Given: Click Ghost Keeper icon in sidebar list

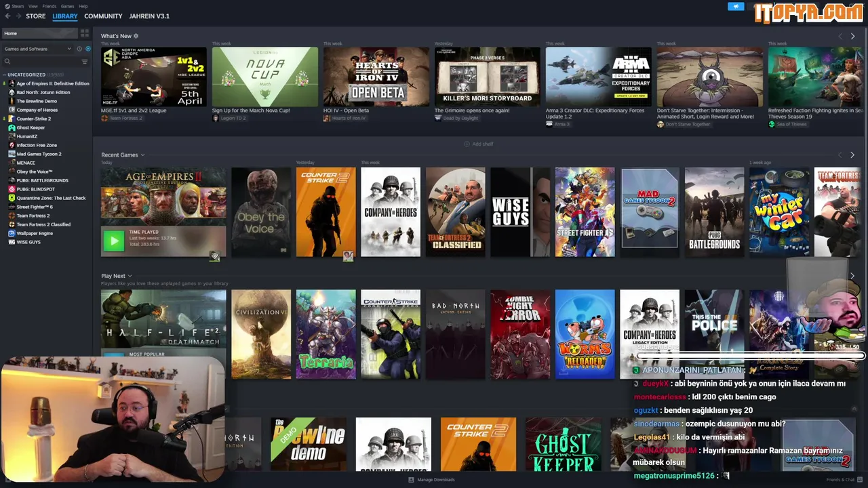Looking at the screenshot, I should coord(12,127).
